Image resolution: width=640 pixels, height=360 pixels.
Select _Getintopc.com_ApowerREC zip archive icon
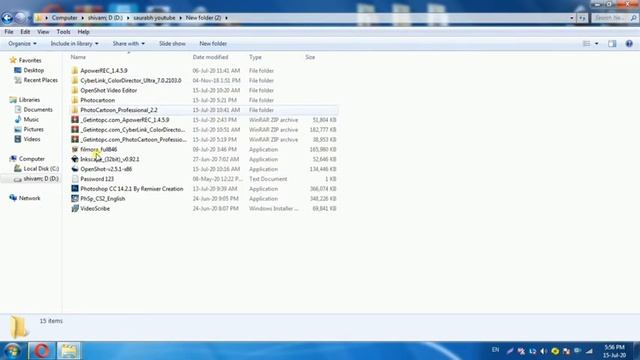coord(75,120)
